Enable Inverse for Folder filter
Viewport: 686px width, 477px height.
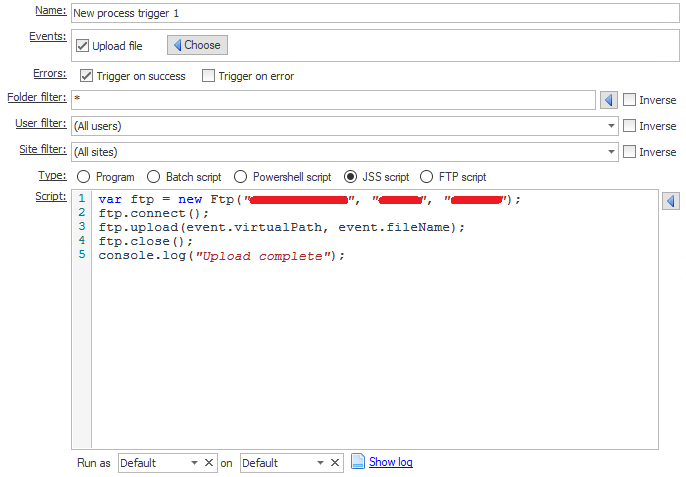coord(629,100)
